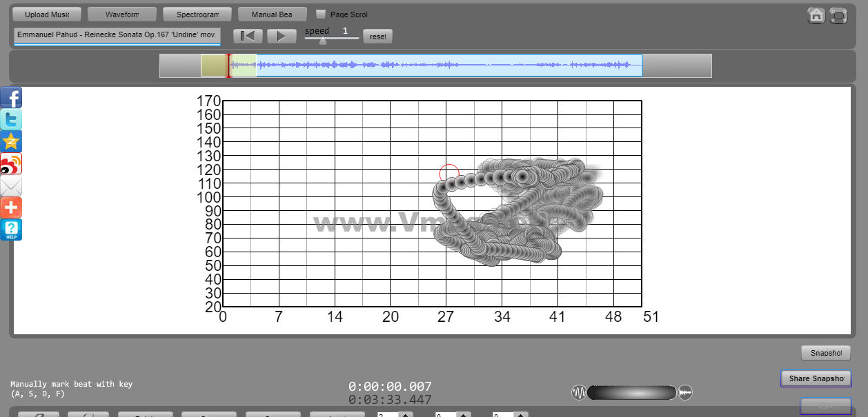
Task: Open the orange plus more-sharing icon
Action: (11, 207)
